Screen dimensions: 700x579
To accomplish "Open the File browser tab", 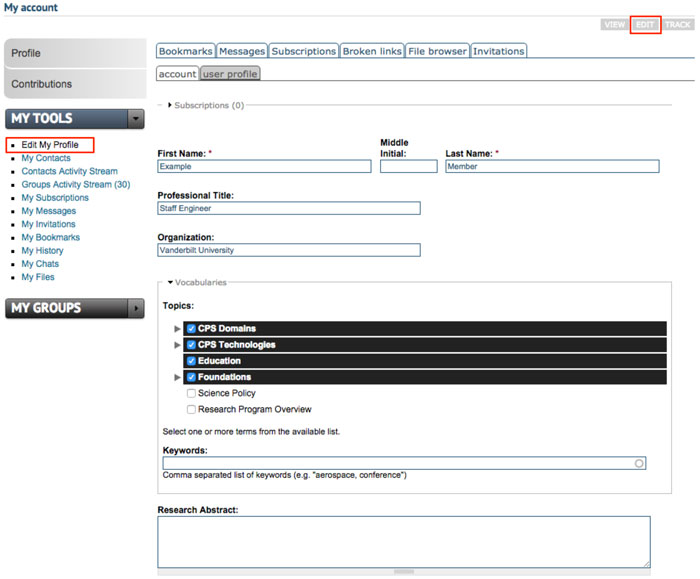I will pos(437,51).
